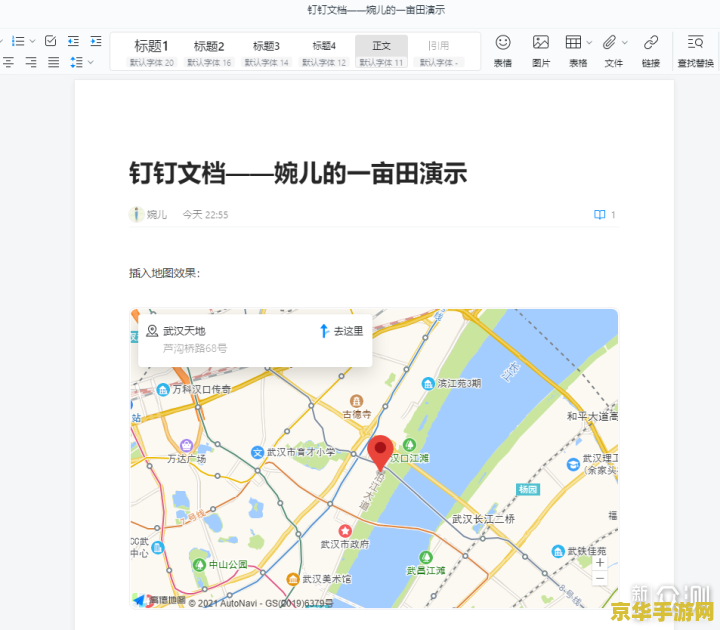This screenshot has height=630, width=720.
Task: Click 万达广场 shopping marker on map
Action: click(x=186, y=452)
